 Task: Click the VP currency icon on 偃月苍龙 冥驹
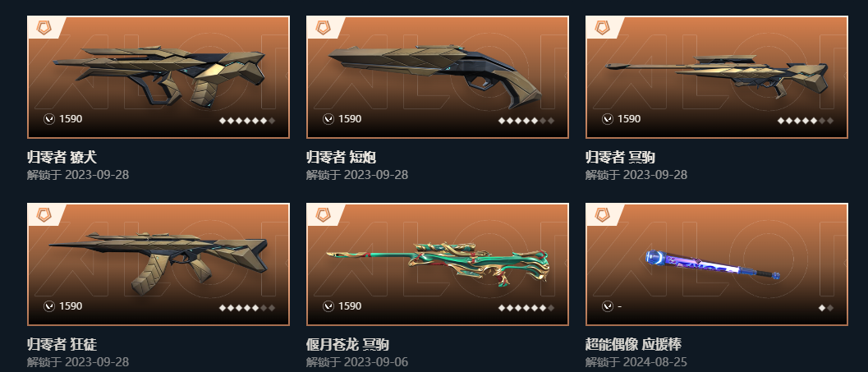(x=328, y=306)
